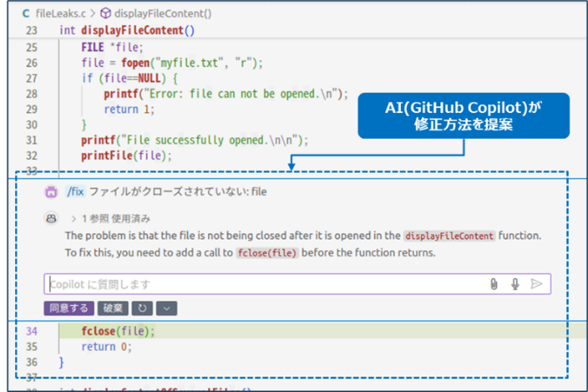Send the Copilot message arrow
Viewport: 588px width, 392px height.
pyautogui.click(x=536, y=284)
